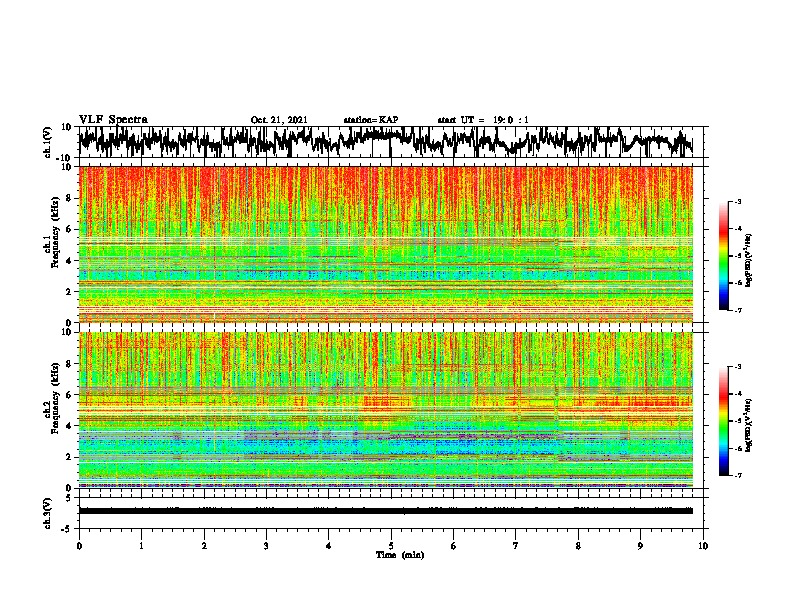This screenshot has width=792, height=612.
Task: Click the "8" kHz tick of ch.2 spectrogram
Action: [69, 363]
